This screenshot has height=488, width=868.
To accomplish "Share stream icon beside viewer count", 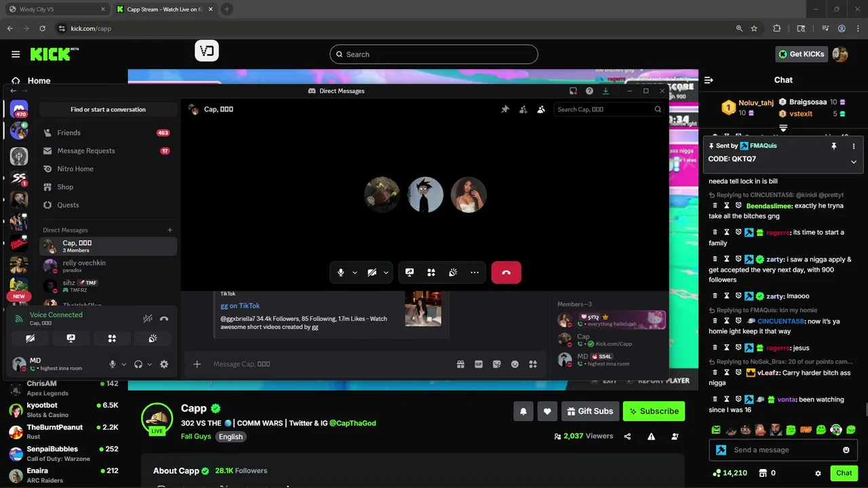I will (x=627, y=436).
